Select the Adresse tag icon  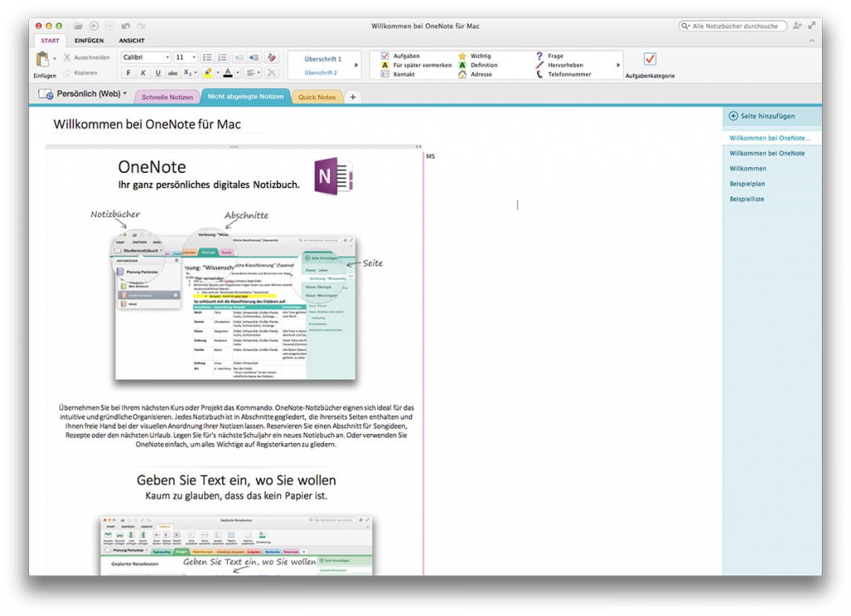click(x=462, y=74)
